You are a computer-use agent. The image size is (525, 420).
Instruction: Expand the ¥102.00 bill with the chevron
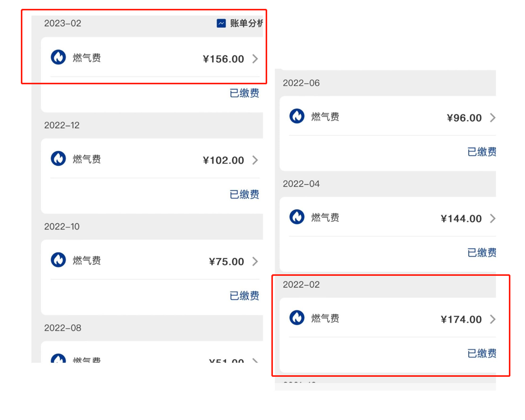tap(255, 160)
